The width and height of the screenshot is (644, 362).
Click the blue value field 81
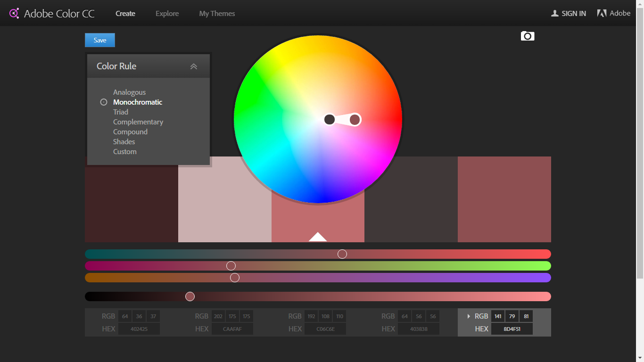pyautogui.click(x=526, y=316)
